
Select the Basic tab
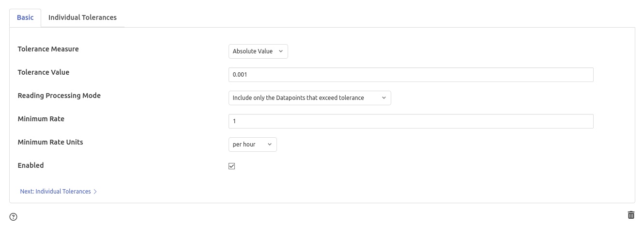25,17
